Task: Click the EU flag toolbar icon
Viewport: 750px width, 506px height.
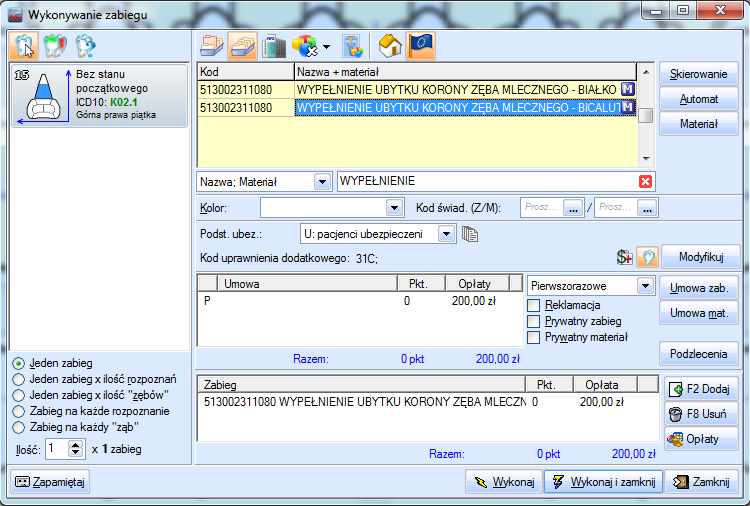Action: (421, 45)
